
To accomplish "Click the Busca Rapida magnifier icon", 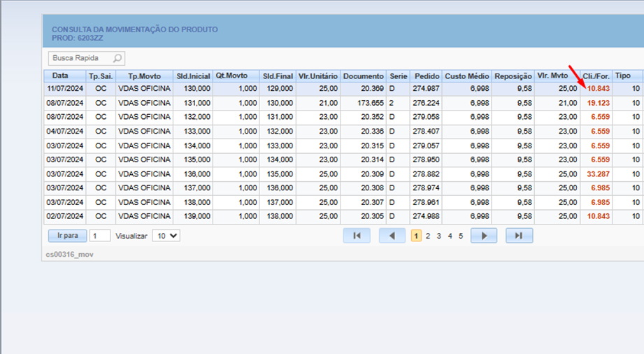I will 117,58.
